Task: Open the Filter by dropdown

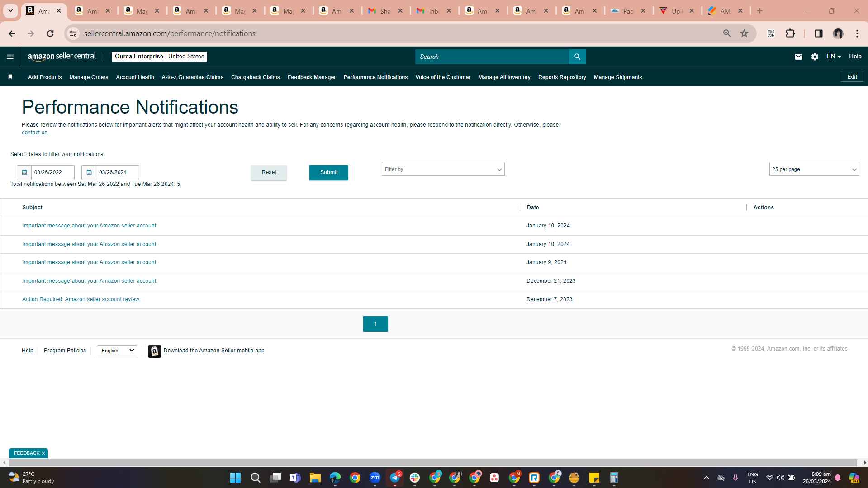Action: point(443,169)
